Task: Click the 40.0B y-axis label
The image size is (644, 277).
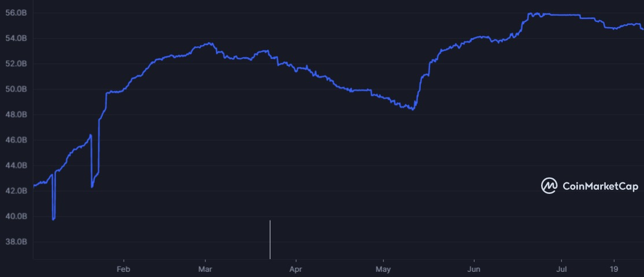Action: pos(16,216)
